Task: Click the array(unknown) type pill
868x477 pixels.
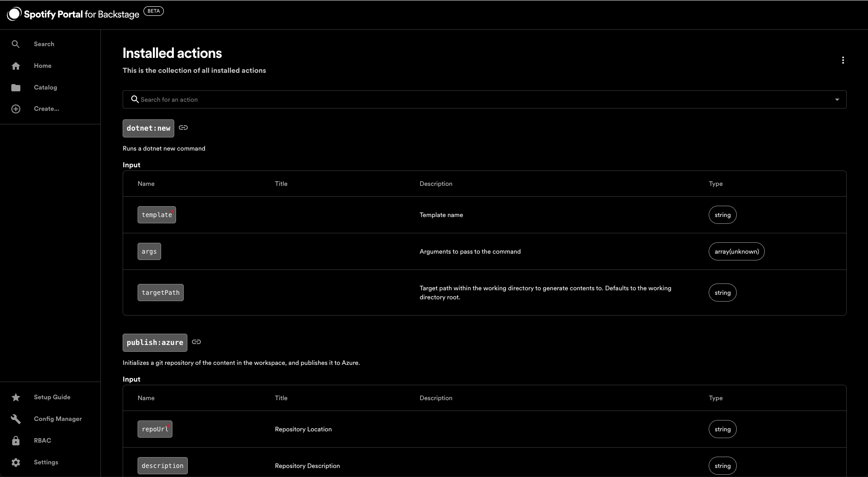Action: pos(737,251)
